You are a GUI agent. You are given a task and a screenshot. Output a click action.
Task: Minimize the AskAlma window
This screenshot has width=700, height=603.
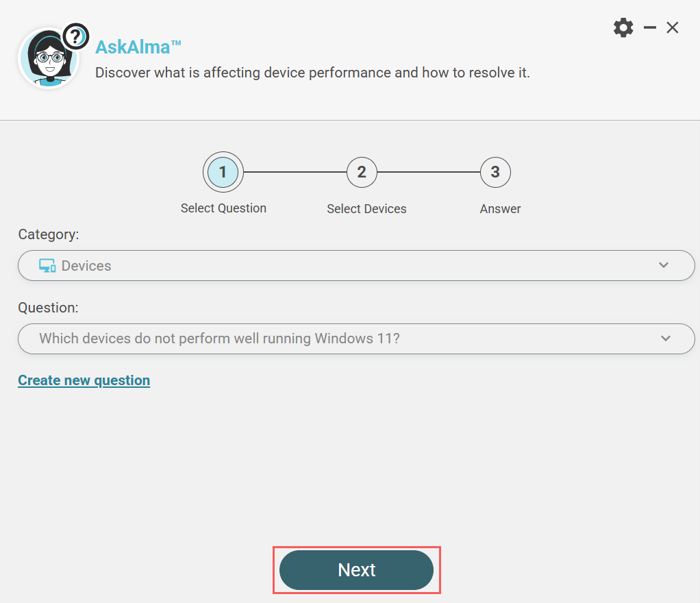tap(650, 28)
